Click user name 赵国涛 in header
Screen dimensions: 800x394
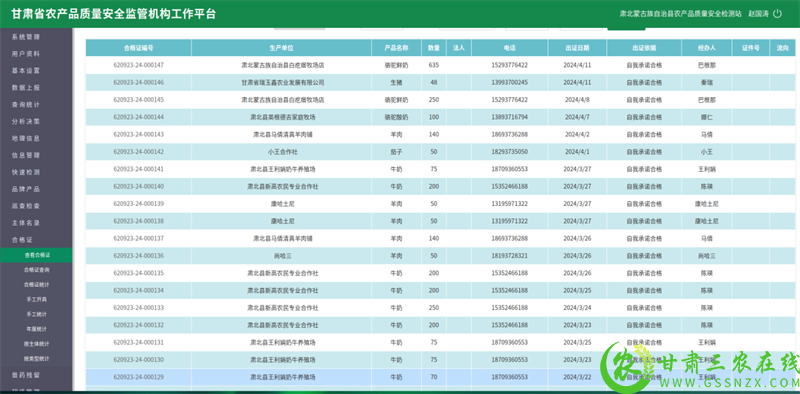(758, 14)
